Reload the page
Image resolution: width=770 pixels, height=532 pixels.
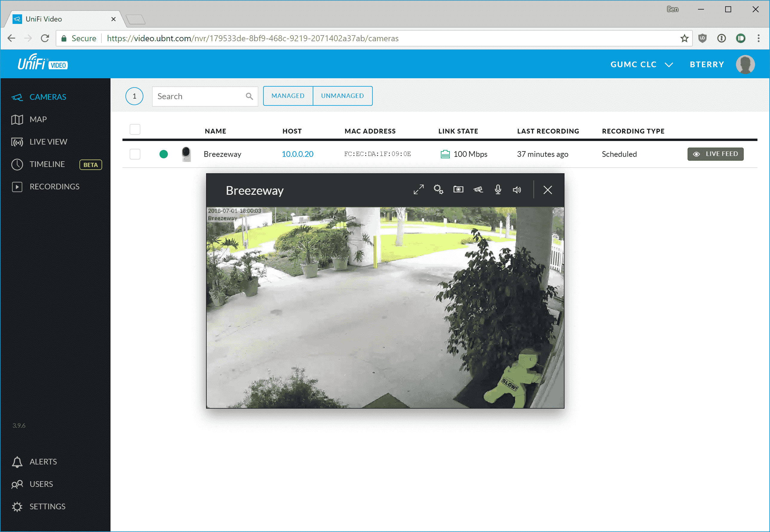[x=45, y=38]
